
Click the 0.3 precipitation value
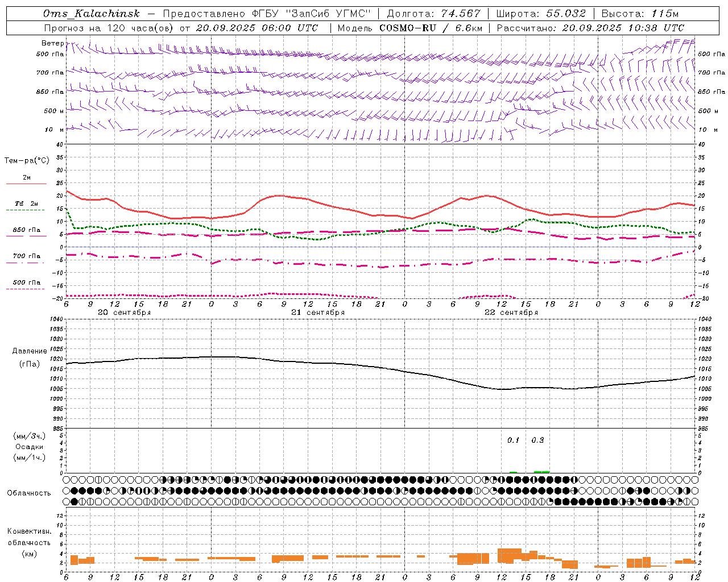pyautogui.click(x=537, y=440)
